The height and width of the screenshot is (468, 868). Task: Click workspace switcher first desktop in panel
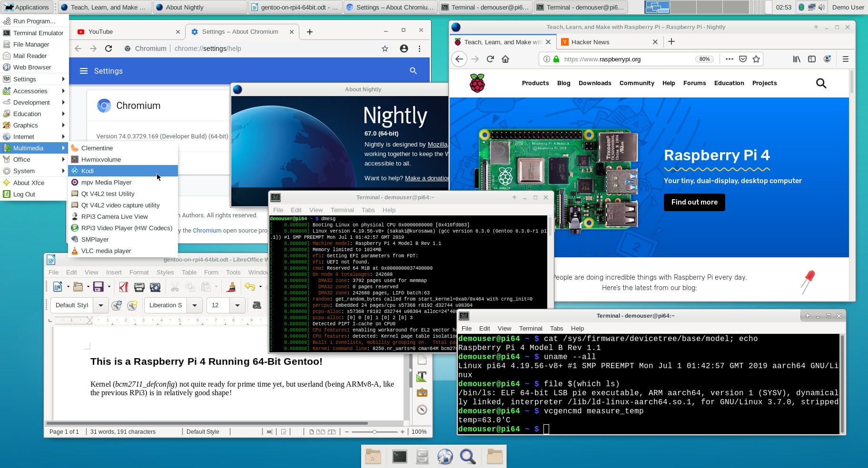click(657, 7)
